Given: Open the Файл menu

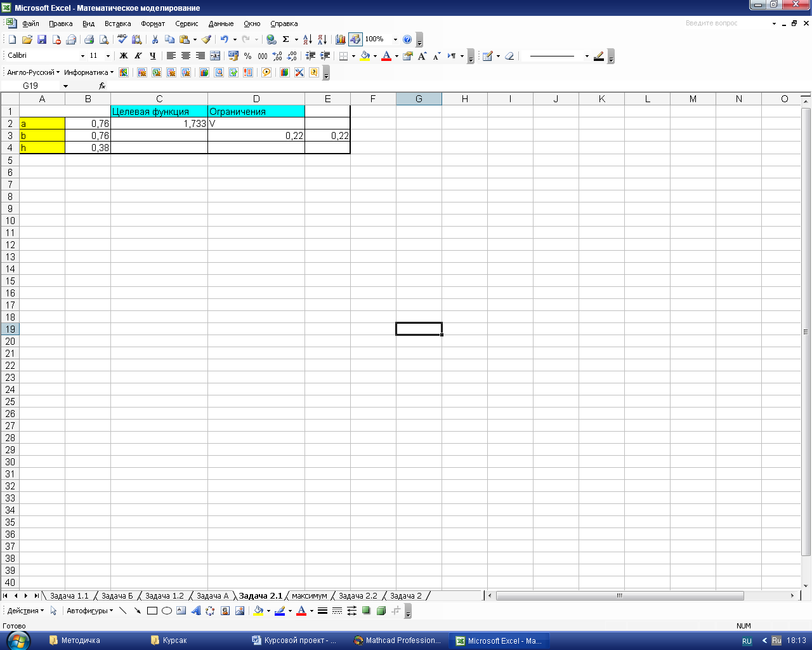Looking at the screenshot, I should pos(30,23).
